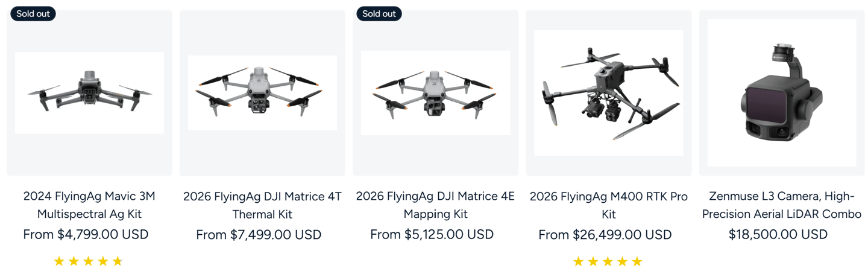Click the Sold out badge on Matrice 4E card
This screenshot has width=868, height=271.
[x=379, y=13]
